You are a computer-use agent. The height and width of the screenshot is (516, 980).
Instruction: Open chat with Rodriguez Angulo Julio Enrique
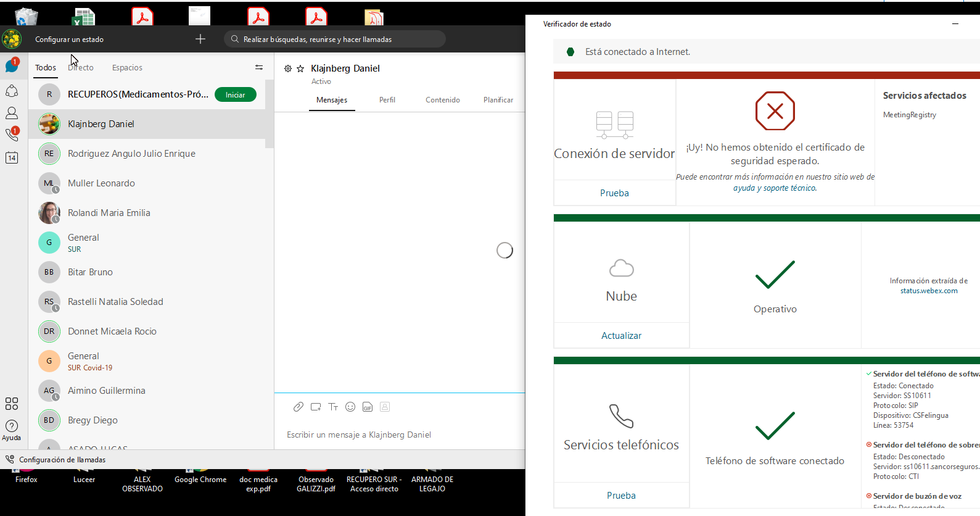coord(147,154)
